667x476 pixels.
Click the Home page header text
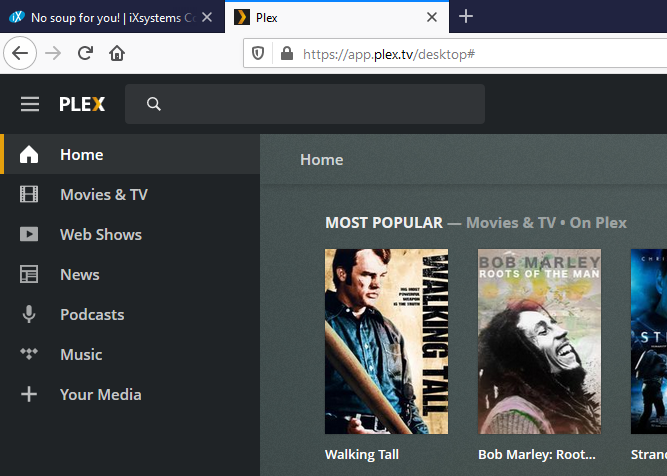(322, 160)
